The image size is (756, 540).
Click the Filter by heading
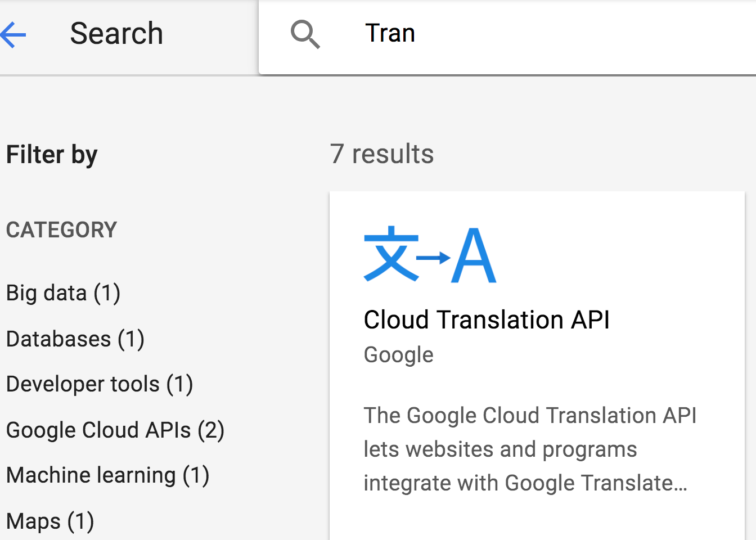pos(51,154)
